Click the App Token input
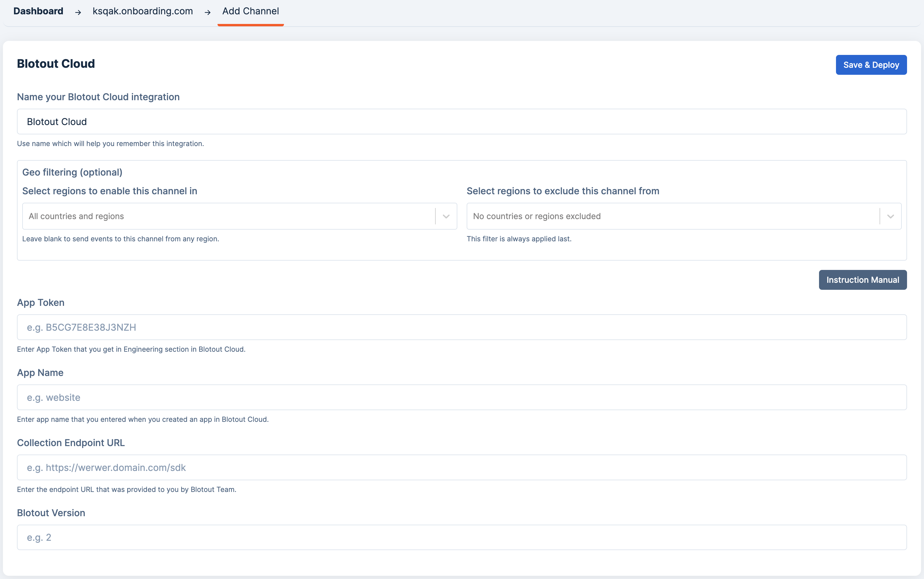This screenshot has height=579, width=924. pos(461,327)
